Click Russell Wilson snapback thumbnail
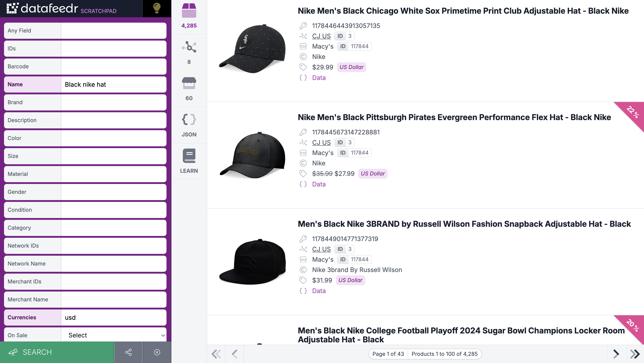The width and height of the screenshot is (644, 363). coord(252,262)
